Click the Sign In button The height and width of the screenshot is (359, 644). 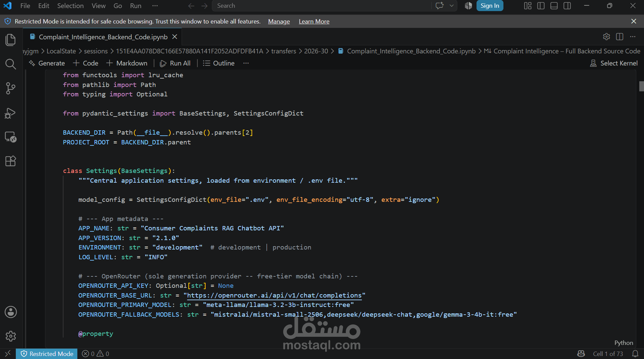[x=490, y=6]
